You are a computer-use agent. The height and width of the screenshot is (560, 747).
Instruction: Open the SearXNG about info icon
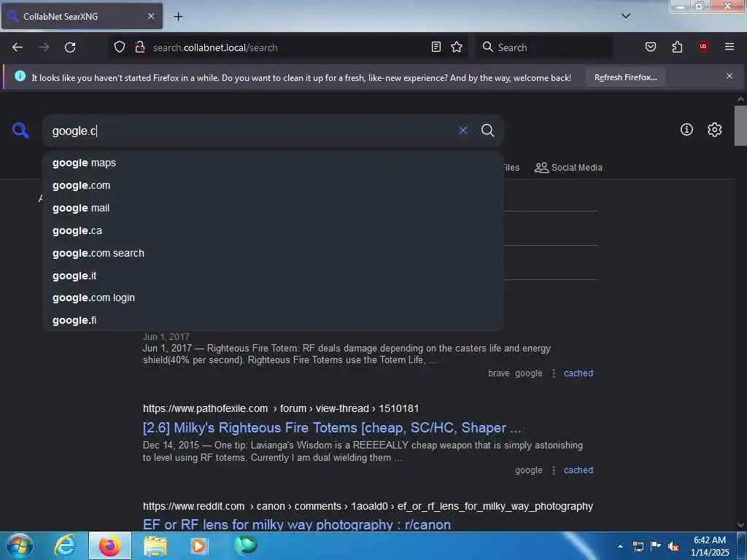point(686,130)
